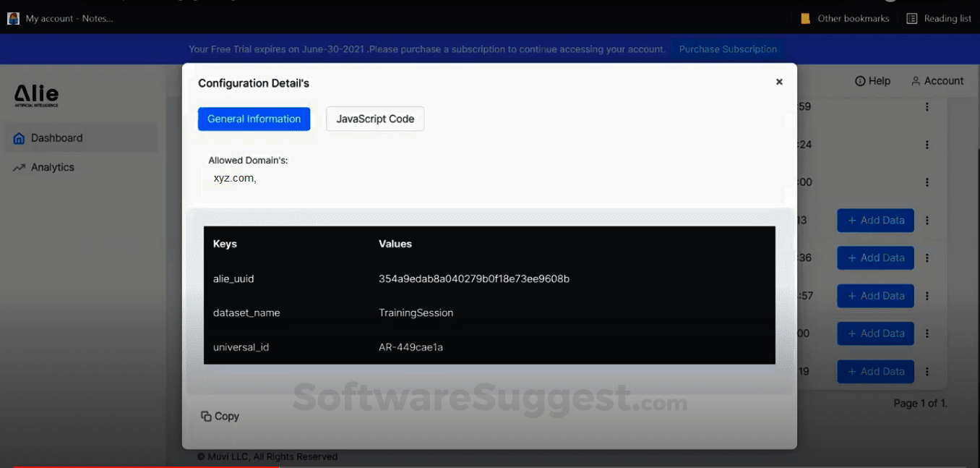This screenshot has width=980, height=468.
Task: Open the three-dot menu on the topmost row
Action: [x=927, y=106]
